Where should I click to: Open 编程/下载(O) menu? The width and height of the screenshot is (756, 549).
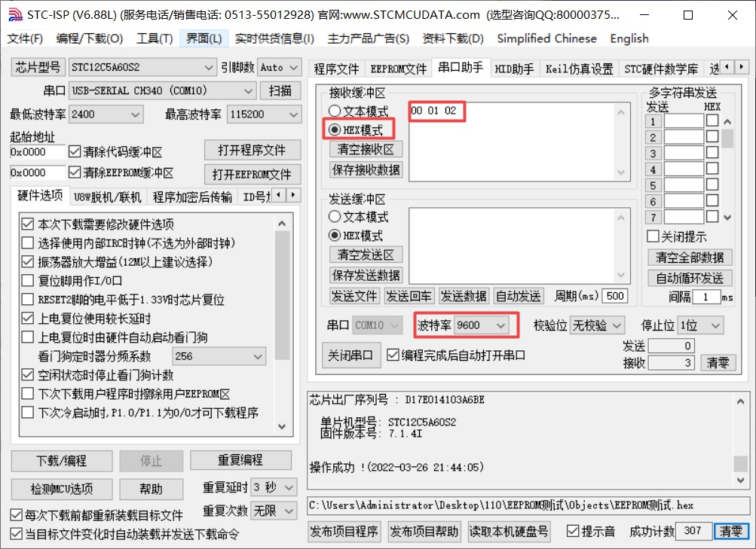[89, 38]
